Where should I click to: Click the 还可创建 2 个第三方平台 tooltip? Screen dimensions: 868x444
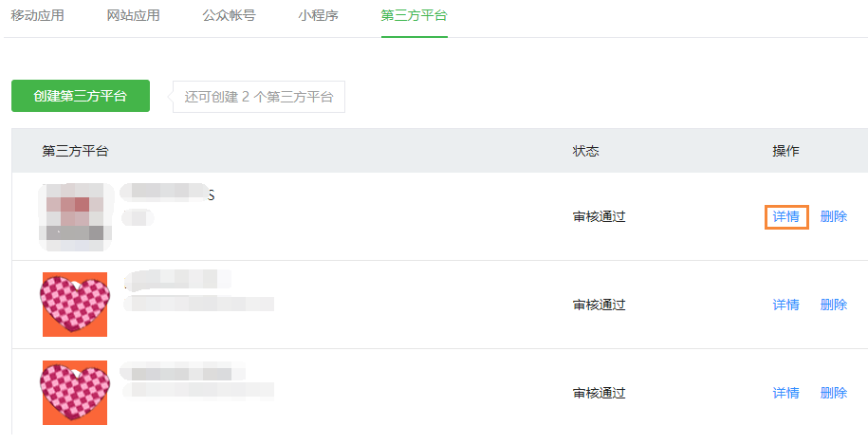coord(259,98)
